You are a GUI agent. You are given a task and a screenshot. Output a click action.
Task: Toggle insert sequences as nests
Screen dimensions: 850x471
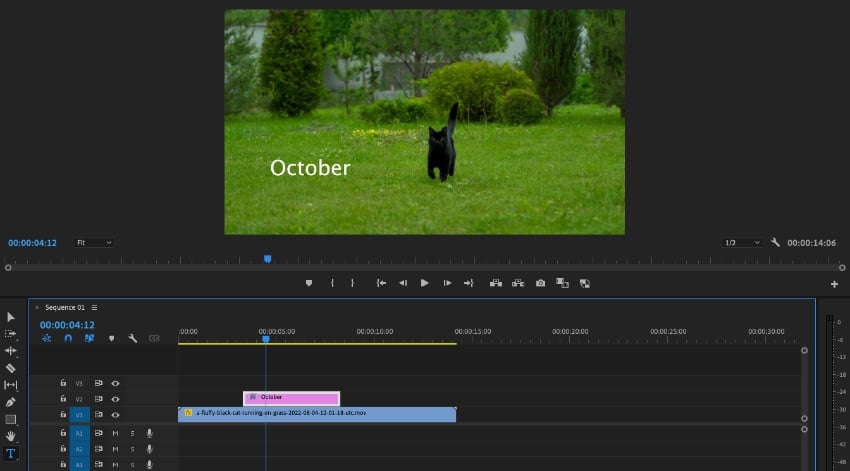(x=47, y=338)
